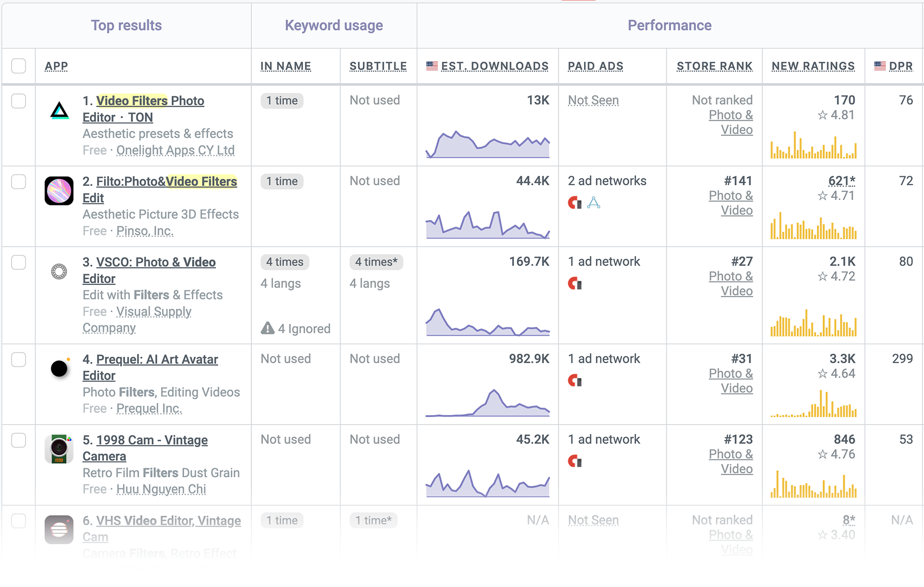Sort by the IN NAME column header

pos(286,66)
